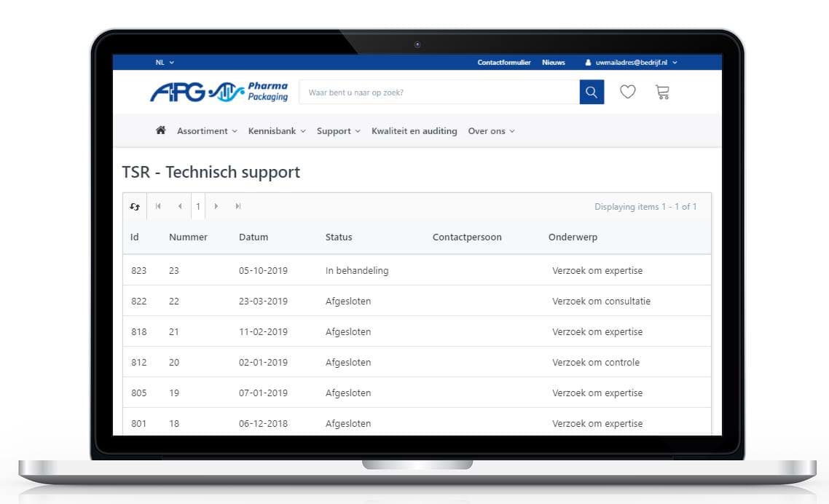Screen dimensions: 829x504
Task: Open the wishlist heart icon
Action: click(627, 92)
